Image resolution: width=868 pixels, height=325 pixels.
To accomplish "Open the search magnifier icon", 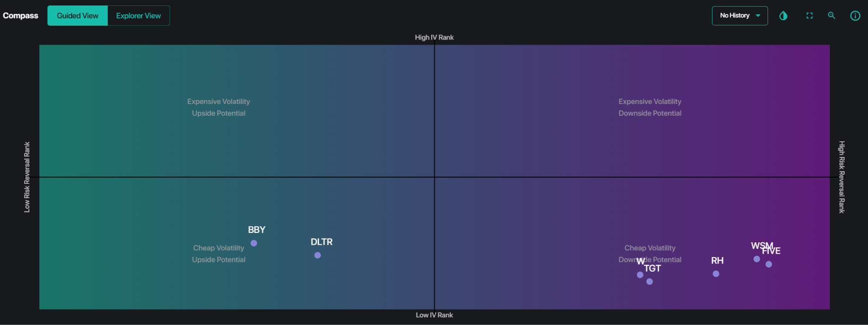I will tap(832, 16).
